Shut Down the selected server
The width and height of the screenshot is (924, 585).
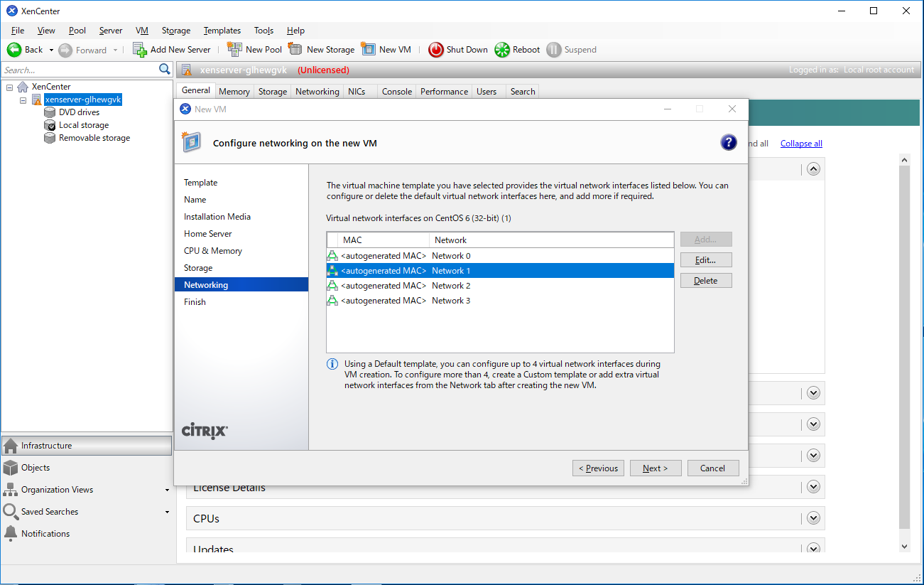458,49
